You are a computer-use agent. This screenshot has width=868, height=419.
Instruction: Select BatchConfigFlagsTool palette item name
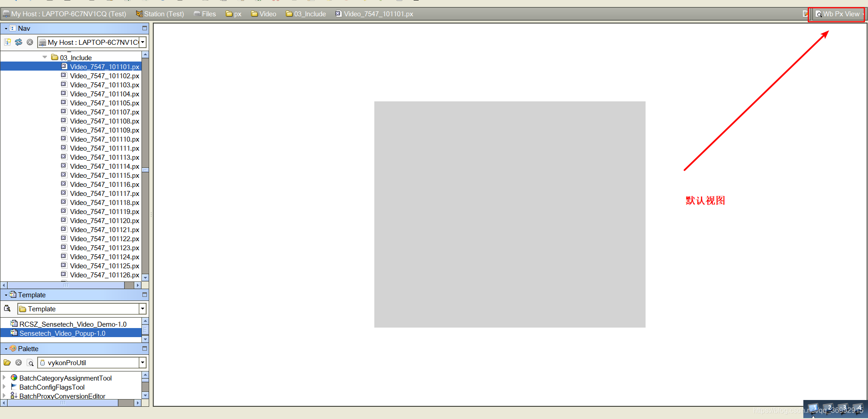(52, 387)
